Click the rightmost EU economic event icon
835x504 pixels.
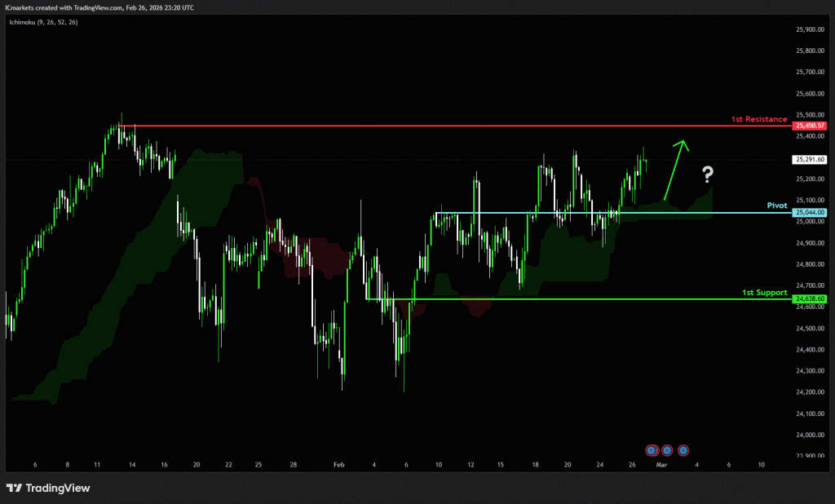(x=683, y=449)
